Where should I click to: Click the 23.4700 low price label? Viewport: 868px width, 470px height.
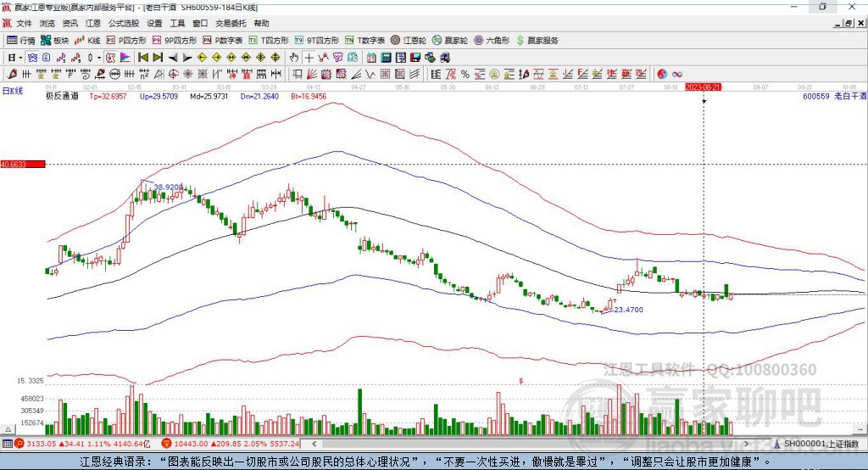click(x=629, y=310)
